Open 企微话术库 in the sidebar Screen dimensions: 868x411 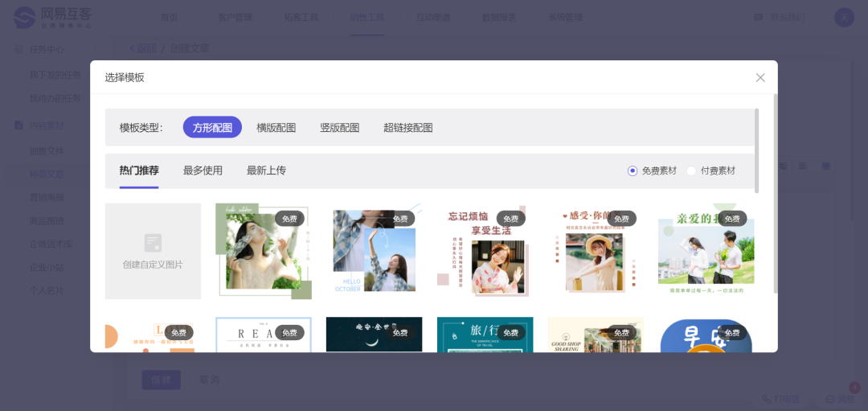click(x=51, y=245)
